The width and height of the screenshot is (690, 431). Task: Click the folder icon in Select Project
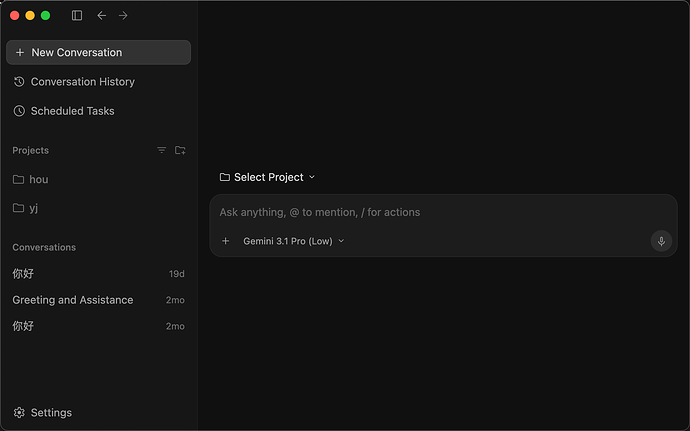225,177
